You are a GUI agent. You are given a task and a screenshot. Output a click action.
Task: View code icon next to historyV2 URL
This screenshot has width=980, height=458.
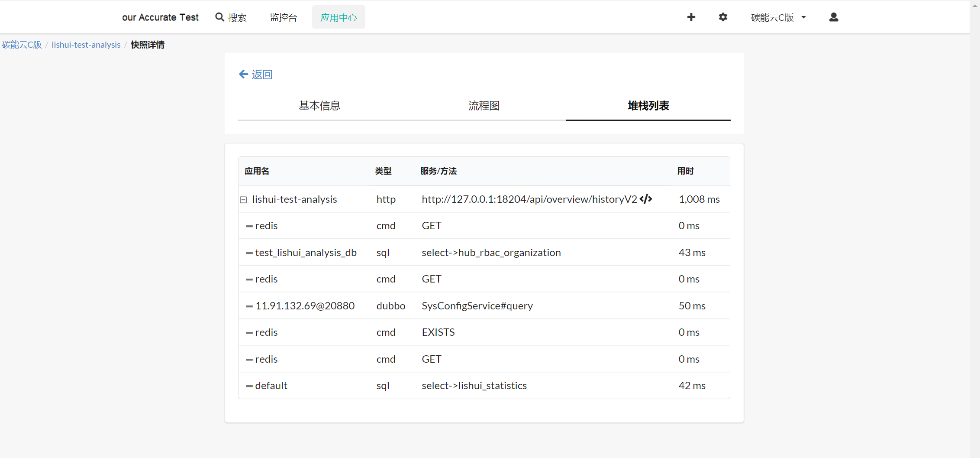(646, 199)
